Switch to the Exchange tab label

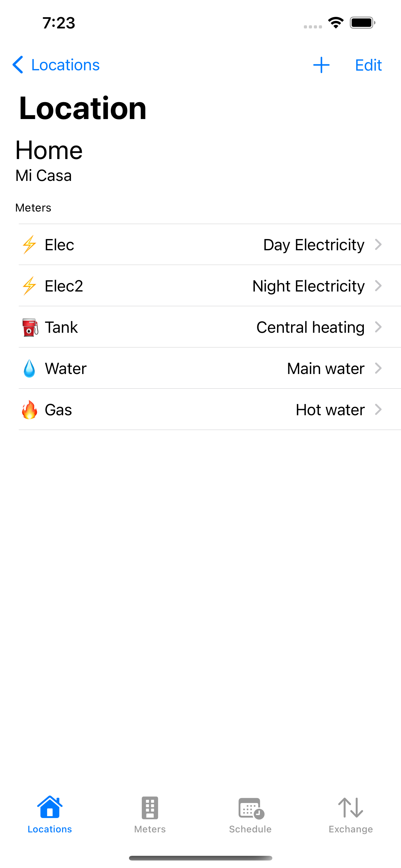(x=350, y=829)
